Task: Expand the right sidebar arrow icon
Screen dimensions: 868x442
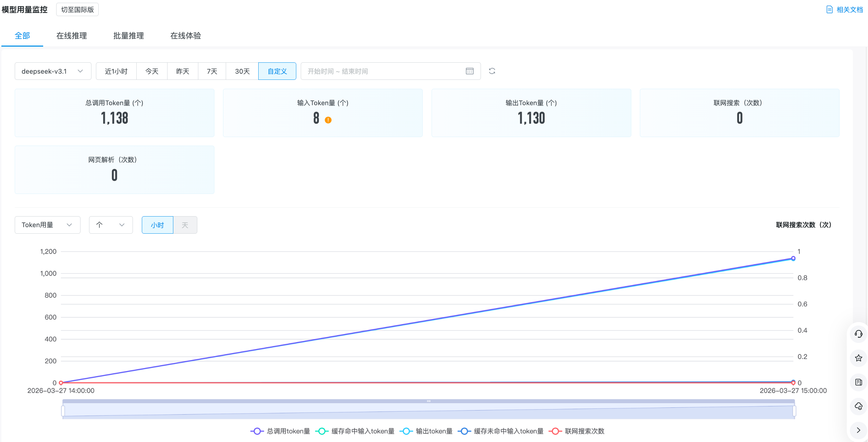Action: click(858, 430)
